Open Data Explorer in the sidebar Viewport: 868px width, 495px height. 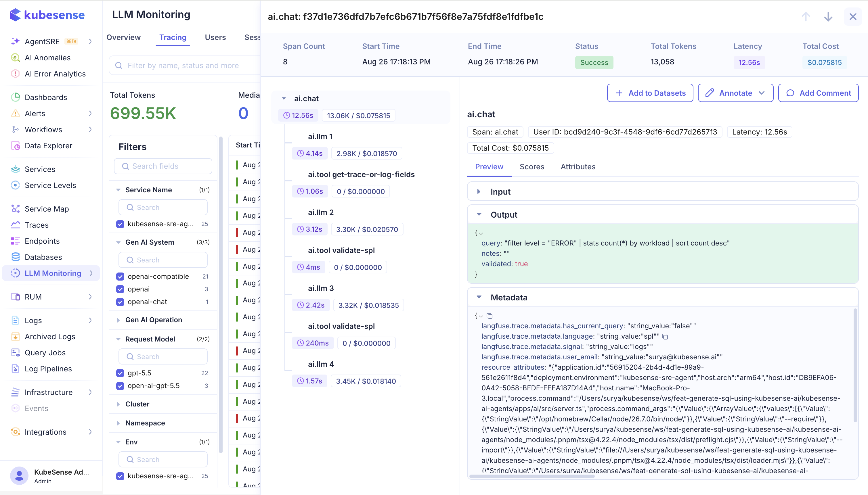pyautogui.click(x=48, y=145)
